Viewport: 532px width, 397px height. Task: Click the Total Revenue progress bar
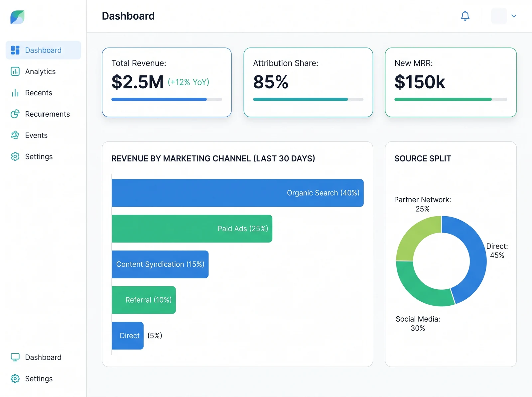(167, 99)
